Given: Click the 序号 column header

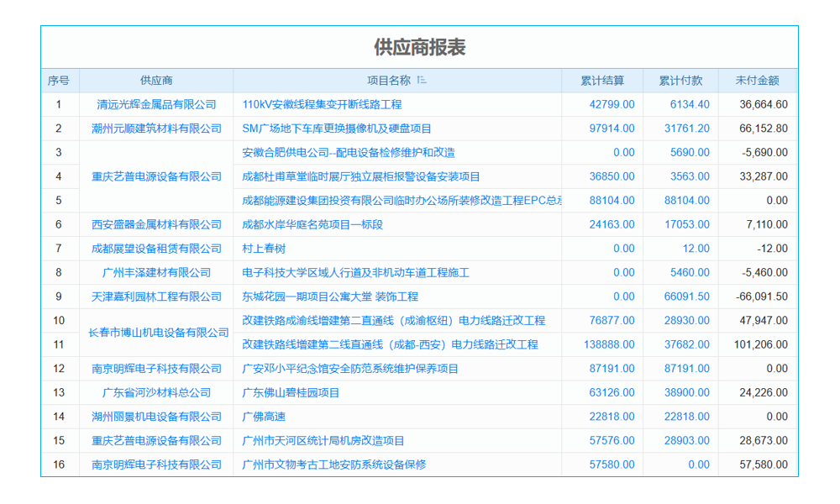Looking at the screenshot, I should pyautogui.click(x=57, y=80).
